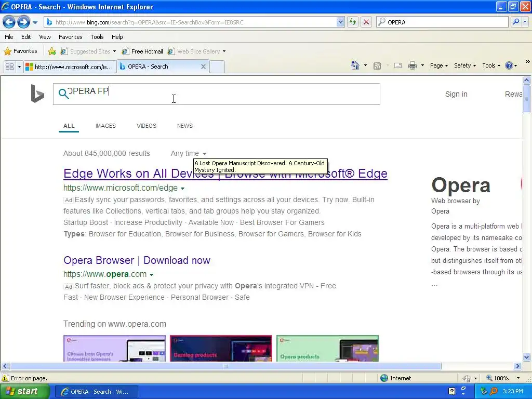The image size is (532, 399).
Task: Click the Sign in link
Action: [456, 94]
